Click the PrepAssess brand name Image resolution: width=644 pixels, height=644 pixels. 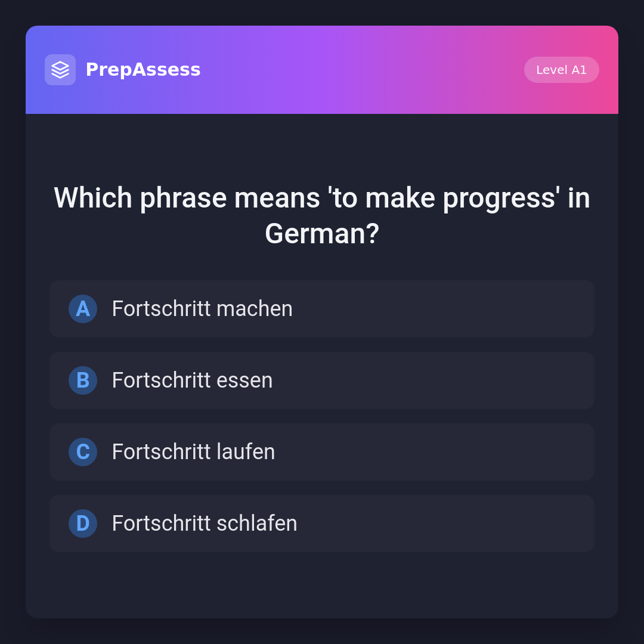(143, 70)
